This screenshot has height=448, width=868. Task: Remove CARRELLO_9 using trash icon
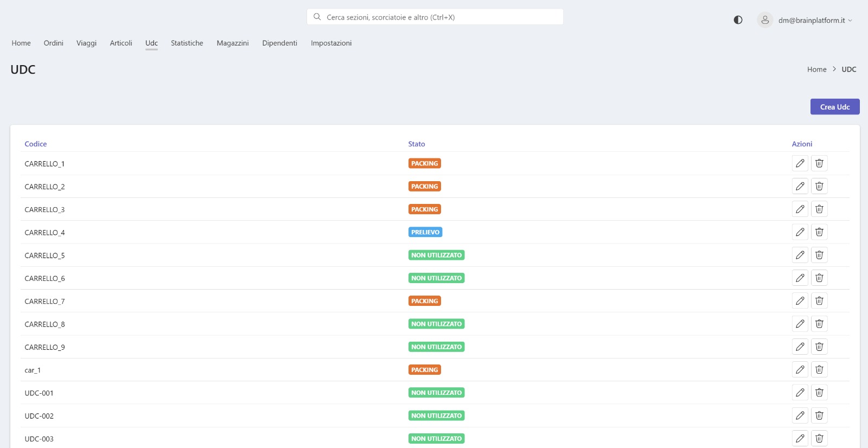819,347
